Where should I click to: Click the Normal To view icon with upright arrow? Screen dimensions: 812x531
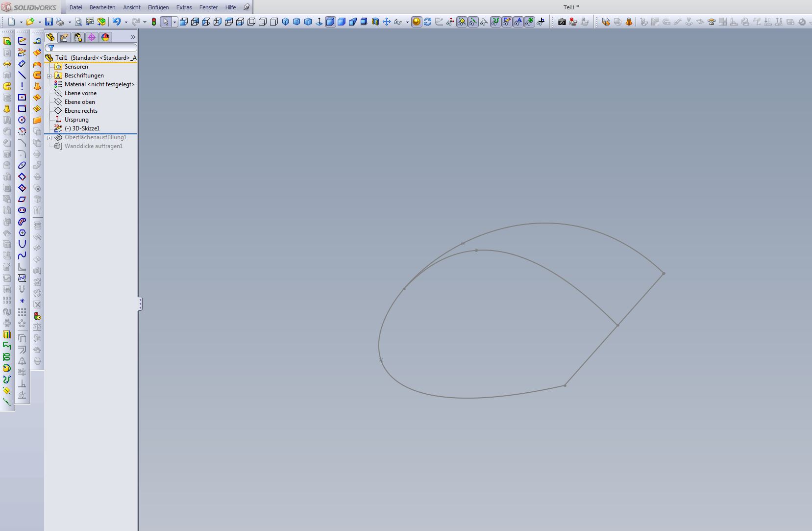click(319, 22)
